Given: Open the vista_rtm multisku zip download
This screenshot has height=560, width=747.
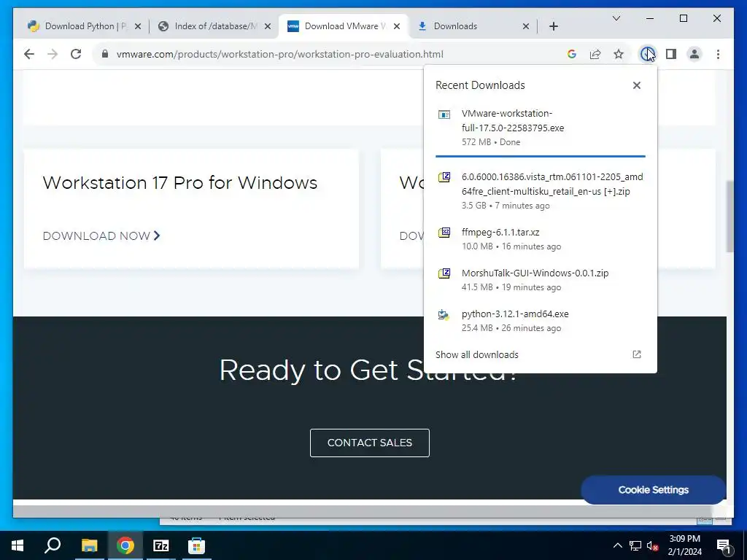Looking at the screenshot, I should pyautogui.click(x=541, y=191).
